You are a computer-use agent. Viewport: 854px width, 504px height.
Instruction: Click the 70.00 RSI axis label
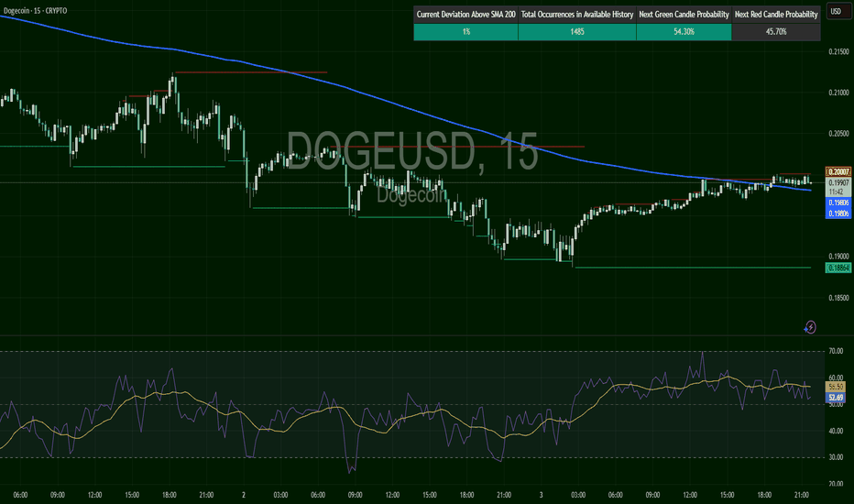[836, 352]
